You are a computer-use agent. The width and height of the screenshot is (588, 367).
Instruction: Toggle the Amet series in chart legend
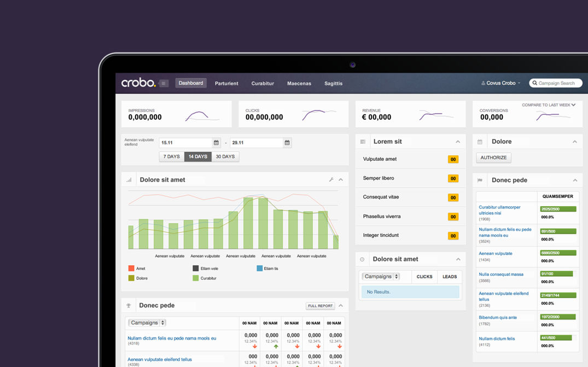coord(137,269)
